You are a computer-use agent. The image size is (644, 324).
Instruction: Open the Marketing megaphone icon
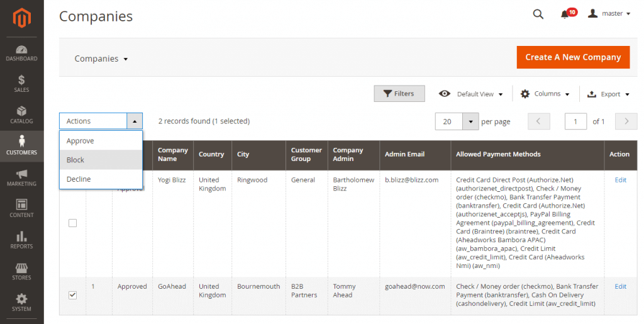pyautogui.click(x=21, y=177)
